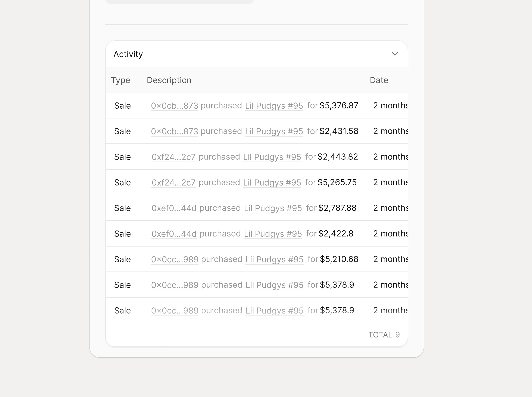Click the Description column header
Viewport: 532px width, 397px height.
pyautogui.click(x=169, y=80)
